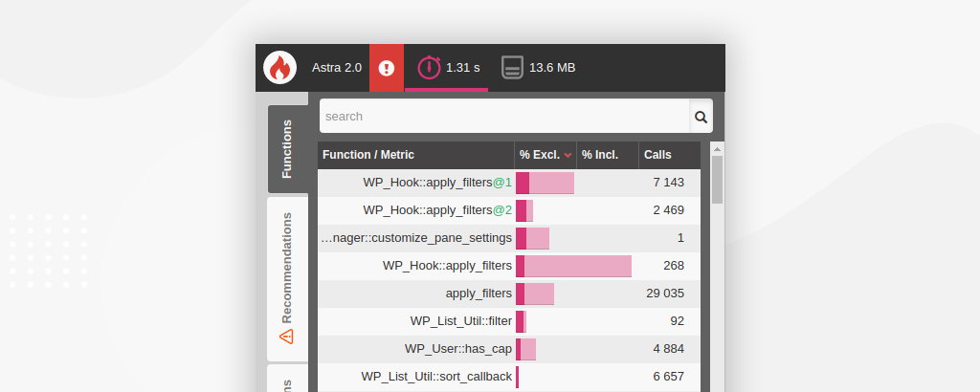Focus the search input field
Image resolution: width=980 pixels, height=392 pixels.
504,116
